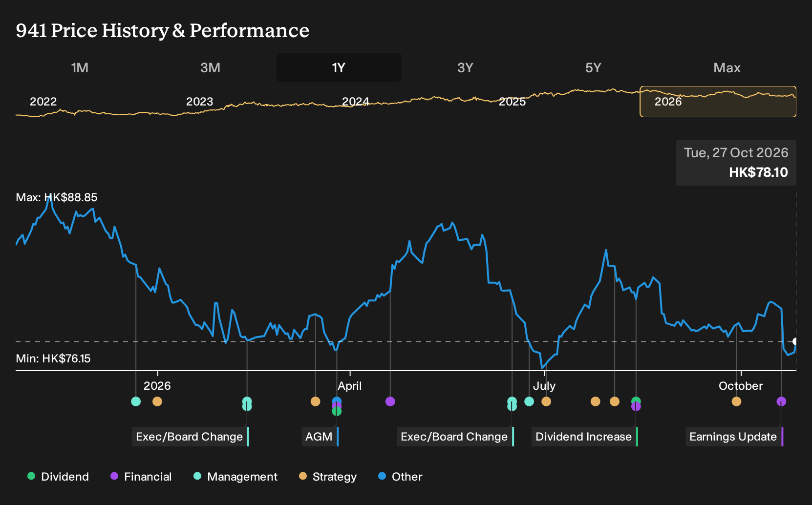
Task: Toggle Financial events in the legend
Action: point(141,477)
